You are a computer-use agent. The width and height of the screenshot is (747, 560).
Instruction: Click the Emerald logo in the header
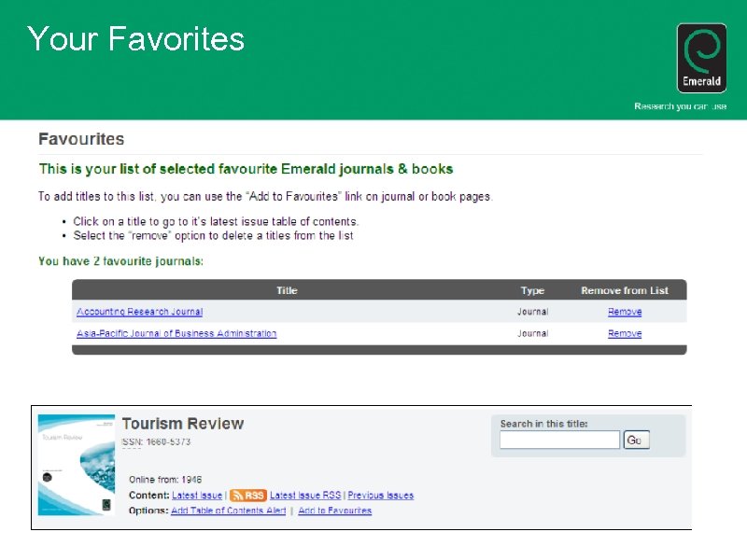[x=702, y=58]
